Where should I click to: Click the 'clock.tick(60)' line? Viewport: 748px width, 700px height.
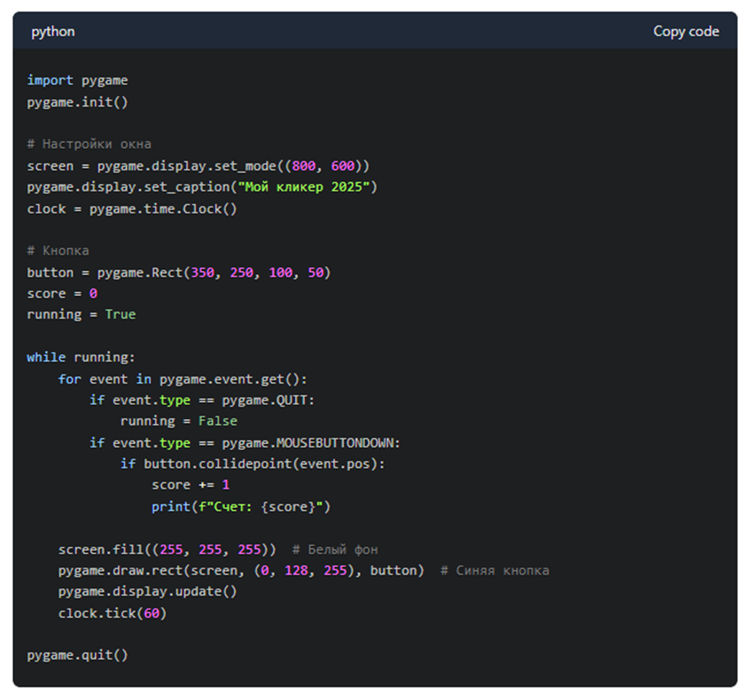pos(113,614)
